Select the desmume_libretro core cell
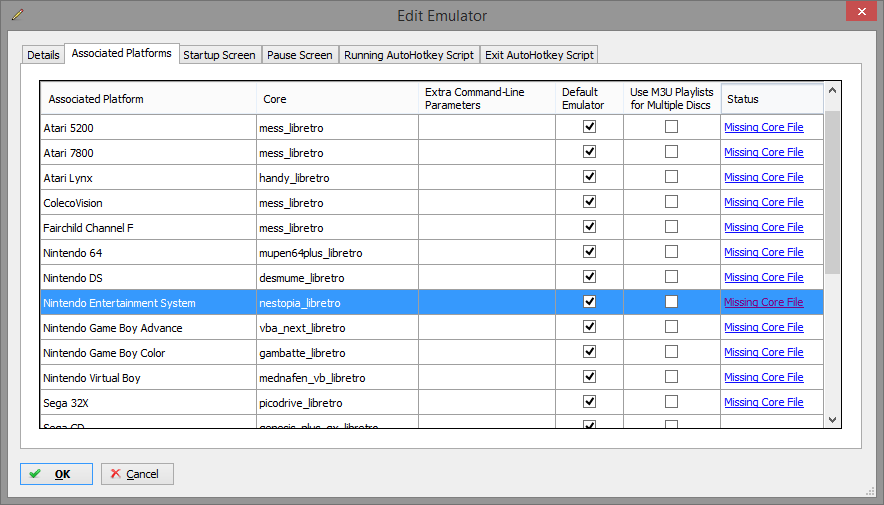 337,277
